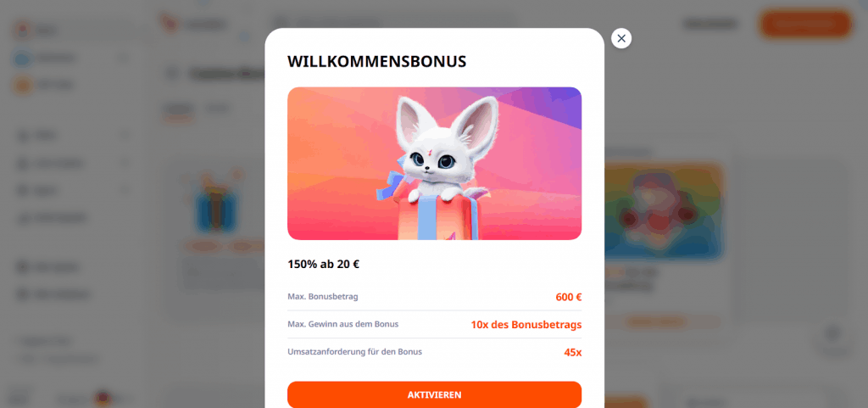
Task: Click the blurred login text beside orange button
Action: tap(710, 24)
